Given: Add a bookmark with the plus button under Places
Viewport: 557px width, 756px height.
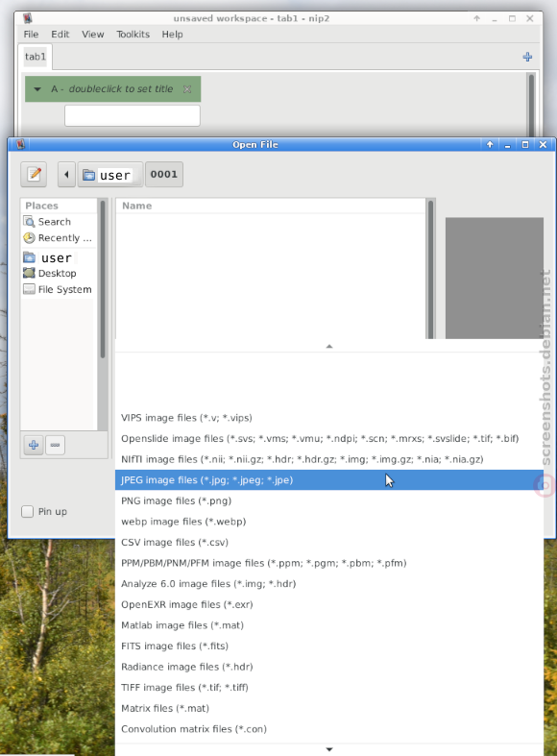Looking at the screenshot, I should tap(34, 445).
